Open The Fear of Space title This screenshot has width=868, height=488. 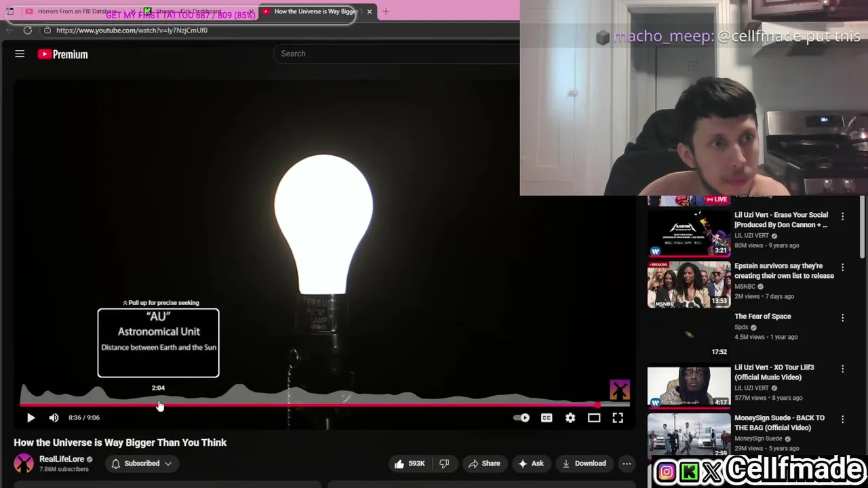coord(762,317)
